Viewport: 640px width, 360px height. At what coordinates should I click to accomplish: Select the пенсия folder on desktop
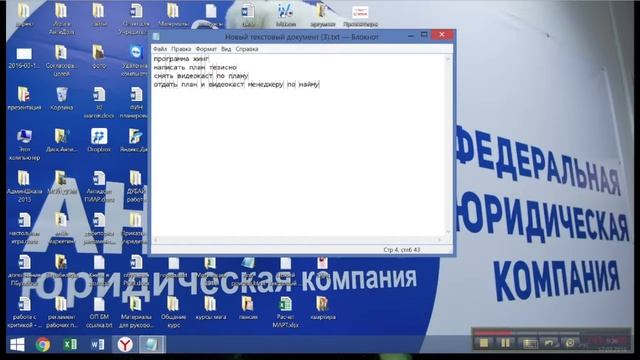pyautogui.click(x=247, y=308)
